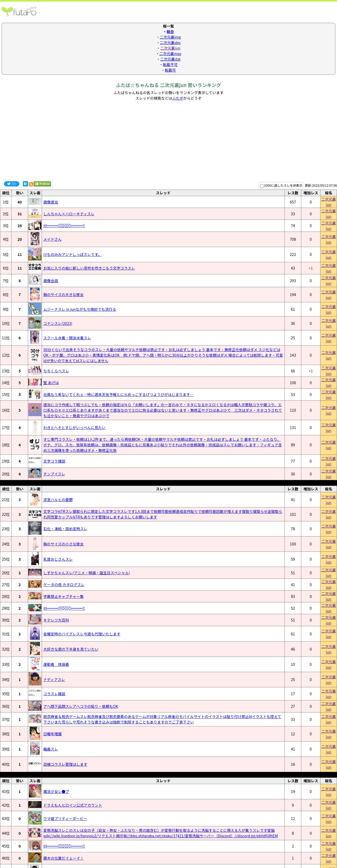Open thread ちちくらべスレ

[x=56, y=371]
